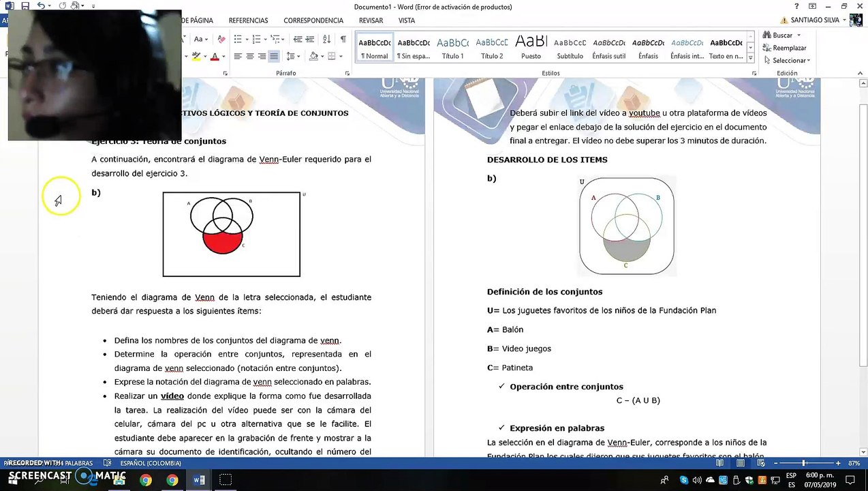Apply the Título 1 style
Screen dimensions: 868x491
click(452, 47)
